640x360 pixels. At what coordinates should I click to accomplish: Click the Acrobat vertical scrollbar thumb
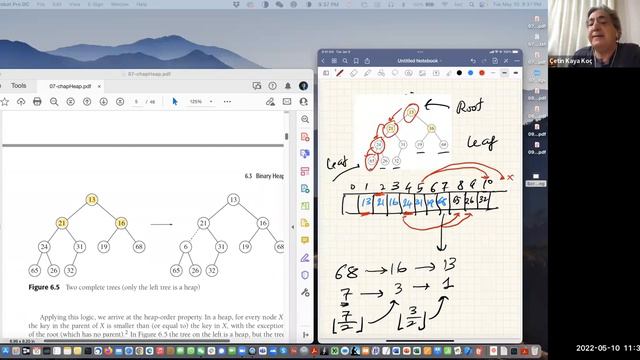pyautogui.click(x=287, y=136)
